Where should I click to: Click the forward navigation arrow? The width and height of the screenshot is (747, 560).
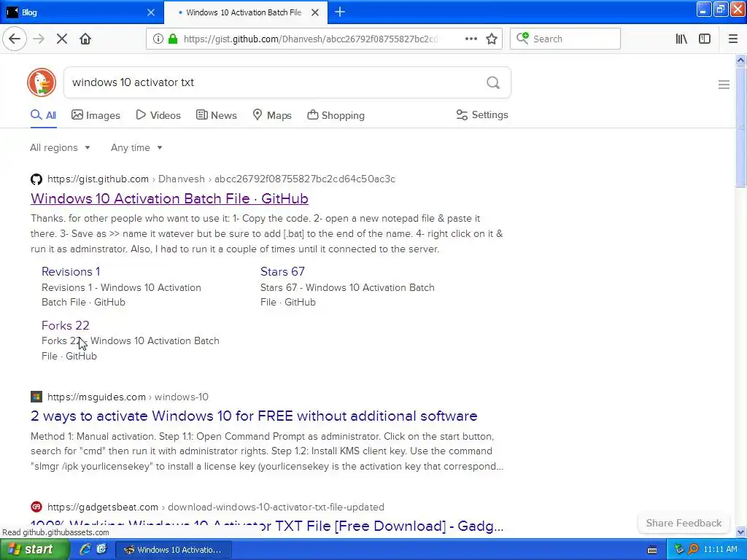[x=39, y=39]
